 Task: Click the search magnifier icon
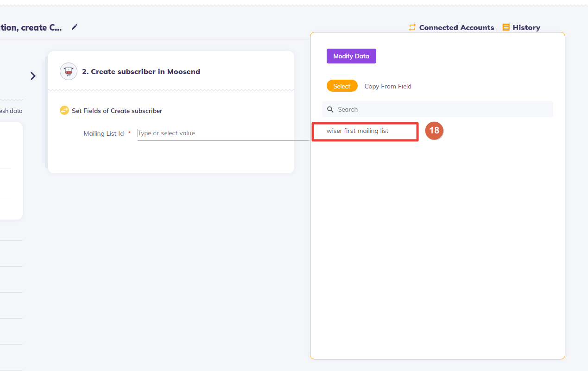point(330,109)
